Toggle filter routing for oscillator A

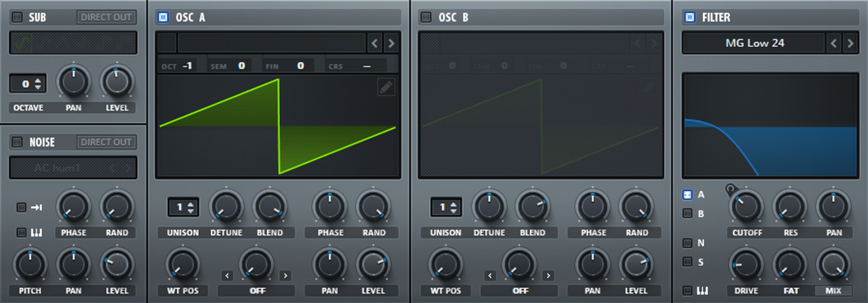(687, 195)
